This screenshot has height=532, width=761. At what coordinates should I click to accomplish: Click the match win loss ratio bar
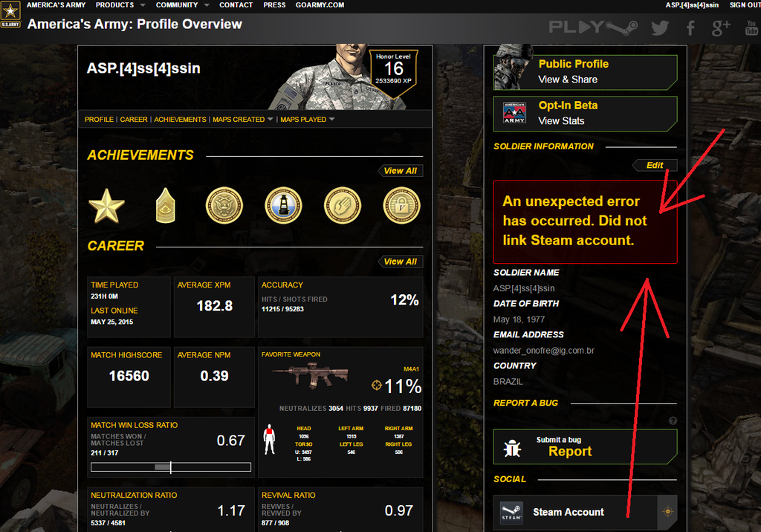(171, 467)
